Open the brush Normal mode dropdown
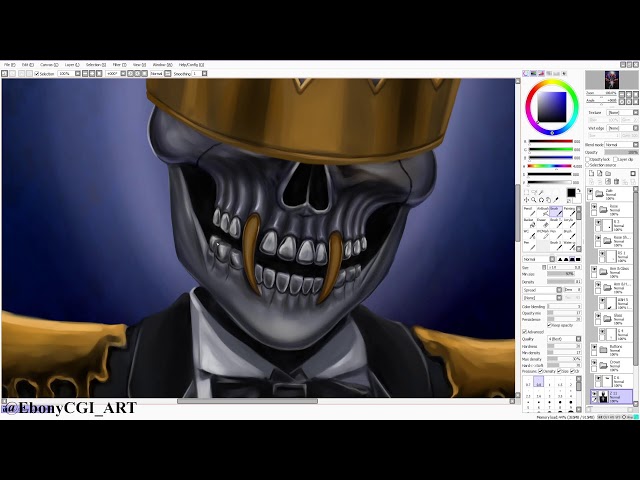The image size is (640, 480). 539,259
